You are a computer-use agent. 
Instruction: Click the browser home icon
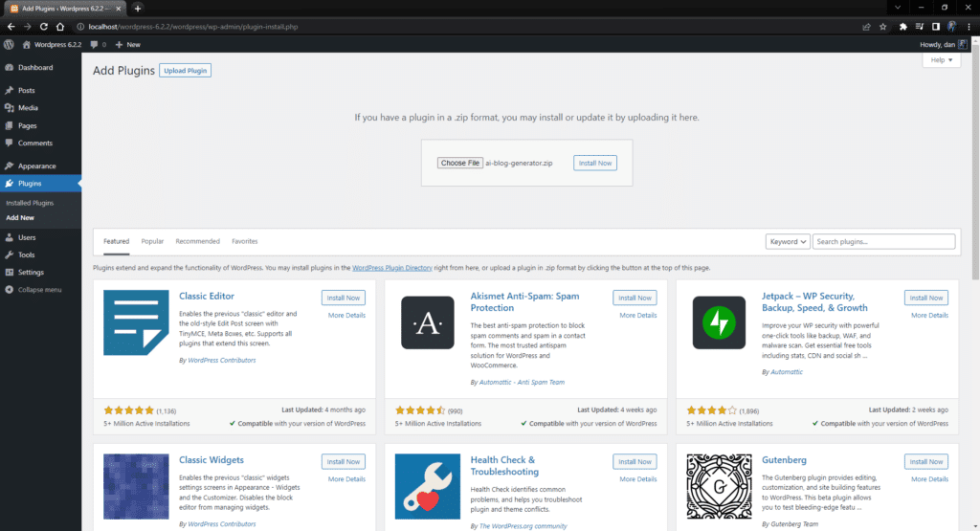pyautogui.click(x=60, y=27)
